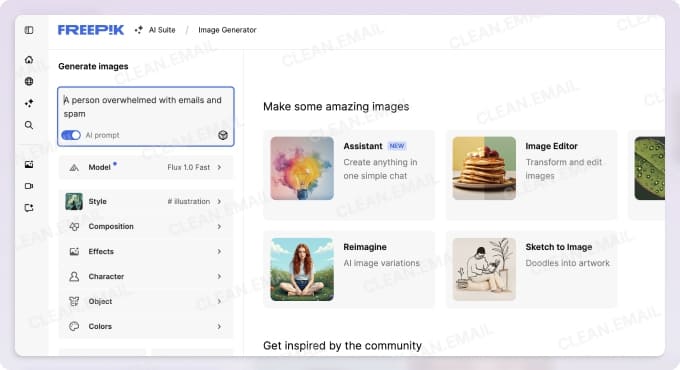680x370 pixels.
Task: Click the Character person icon
Action: (x=74, y=276)
